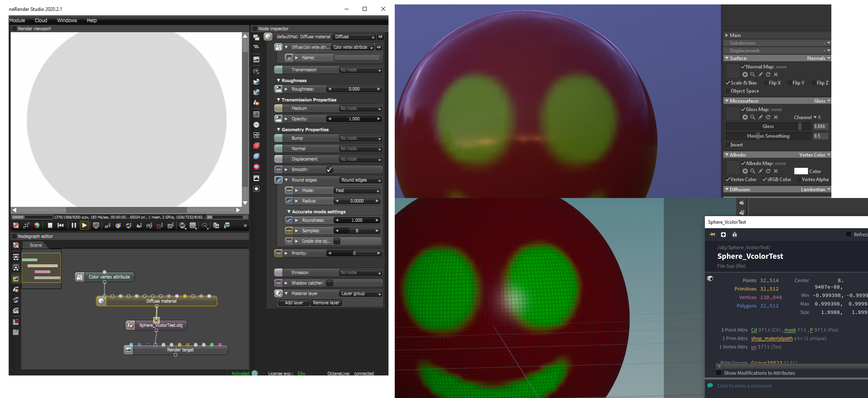Enable the Flip X checkbox
The image size is (868, 398).
click(766, 83)
